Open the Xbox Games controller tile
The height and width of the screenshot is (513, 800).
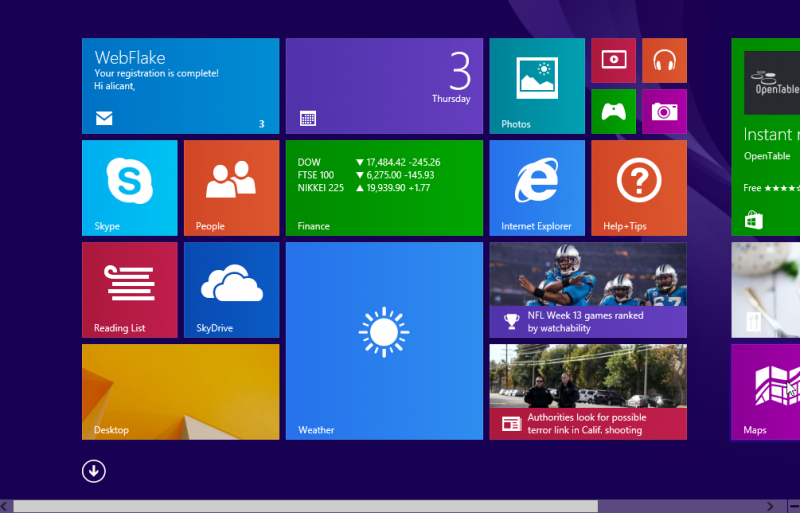tap(613, 111)
